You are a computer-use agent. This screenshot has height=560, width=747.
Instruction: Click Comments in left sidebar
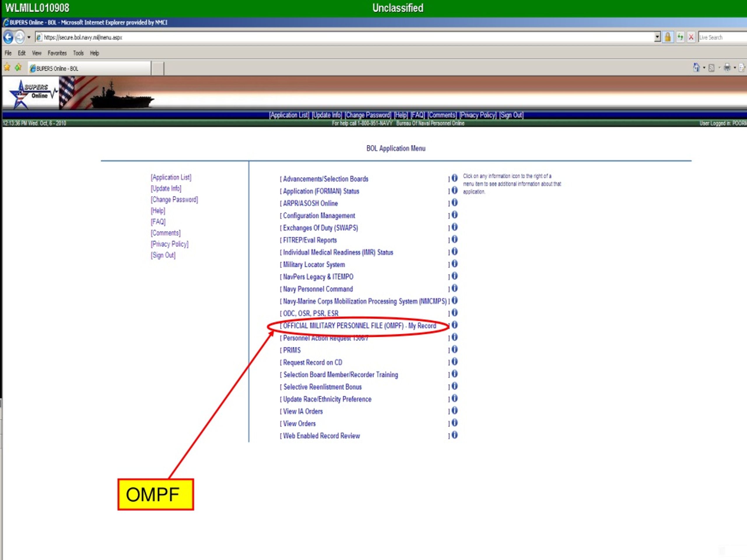pyautogui.click(x=165, y=233)
